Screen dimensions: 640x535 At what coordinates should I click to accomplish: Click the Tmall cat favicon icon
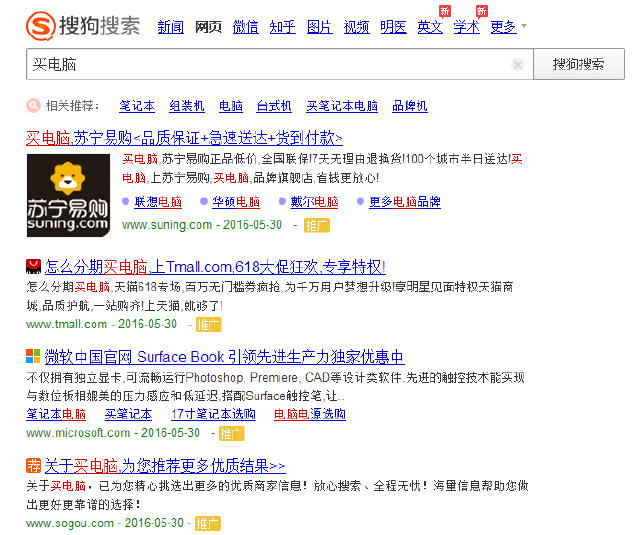[x=33, y=266]
